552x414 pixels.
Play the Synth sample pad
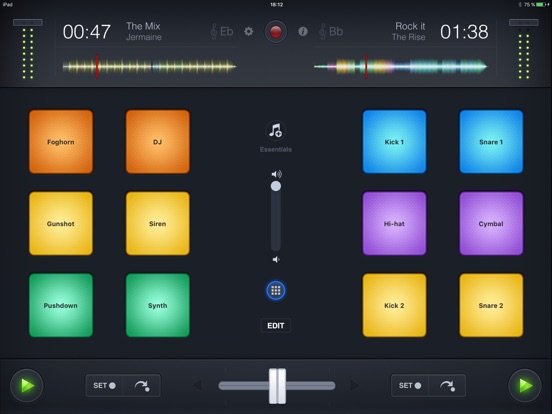point(158,305)
